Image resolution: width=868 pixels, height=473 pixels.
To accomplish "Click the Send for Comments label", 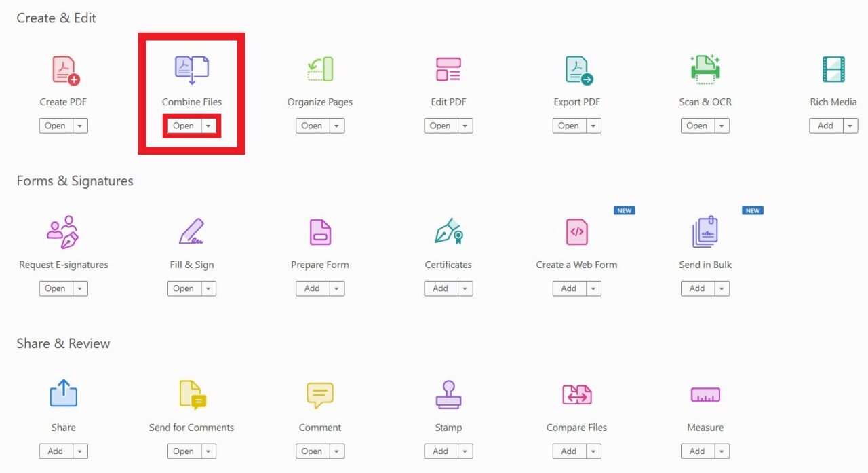I will pyautogui.click(x=192, y=428).
